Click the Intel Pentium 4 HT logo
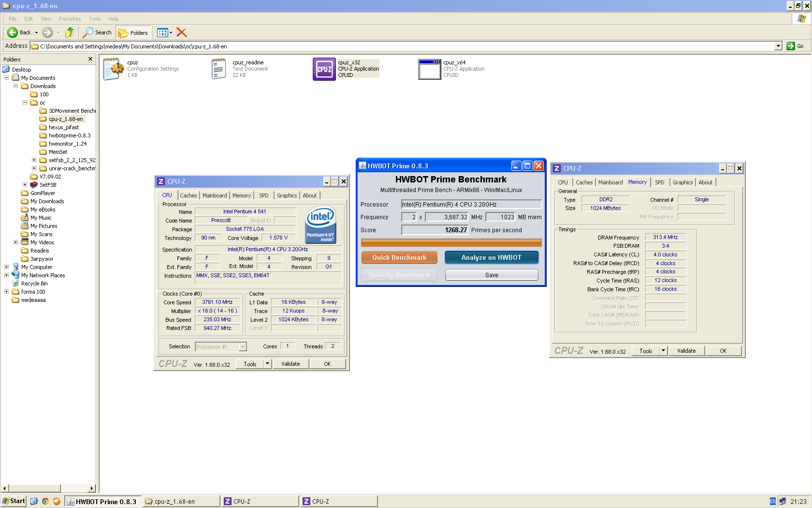The height and width of the screenshot is (508, 812). pos(320,225)
